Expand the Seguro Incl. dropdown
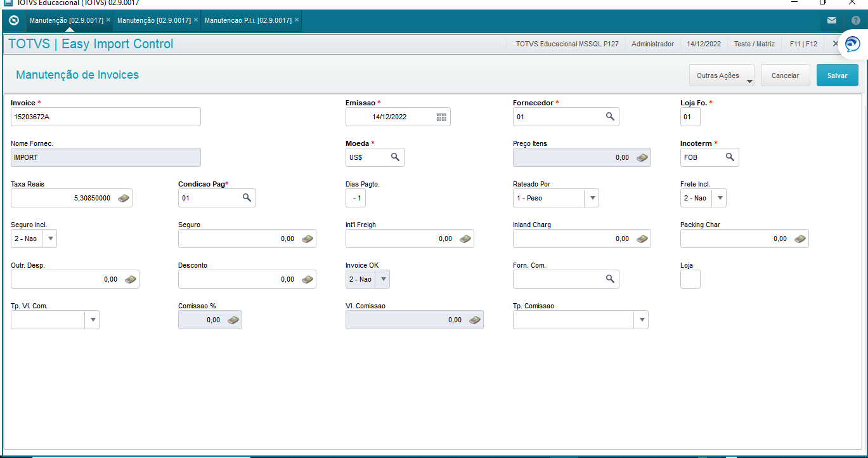Screen dimensions: 868x458 coord(49,239)
